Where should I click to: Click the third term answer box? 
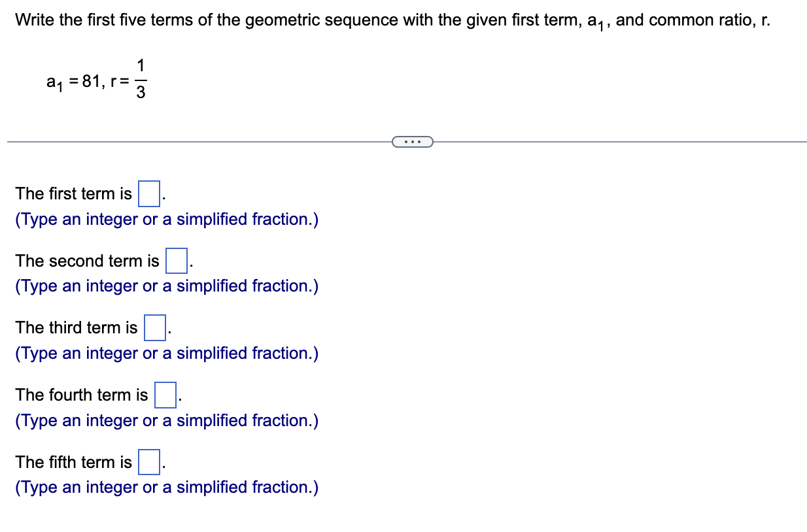point(154,327)
